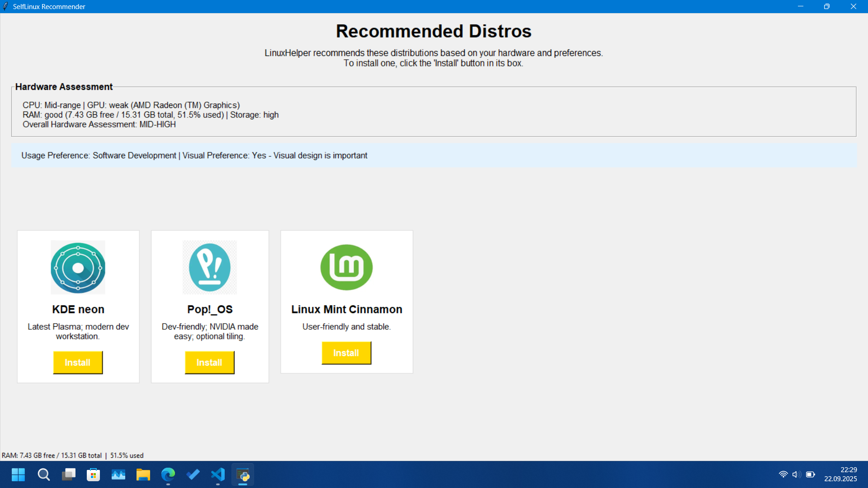The height and width of the screenshot is (488, 868).
Task: Install the KDE neon distribution
Action: (x=78, y=362)
